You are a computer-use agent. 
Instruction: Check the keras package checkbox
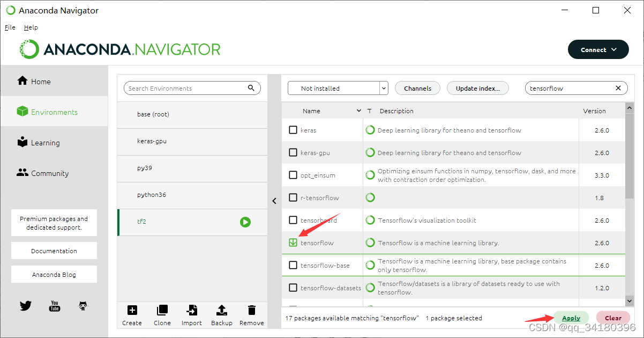(x=293, y=130)
